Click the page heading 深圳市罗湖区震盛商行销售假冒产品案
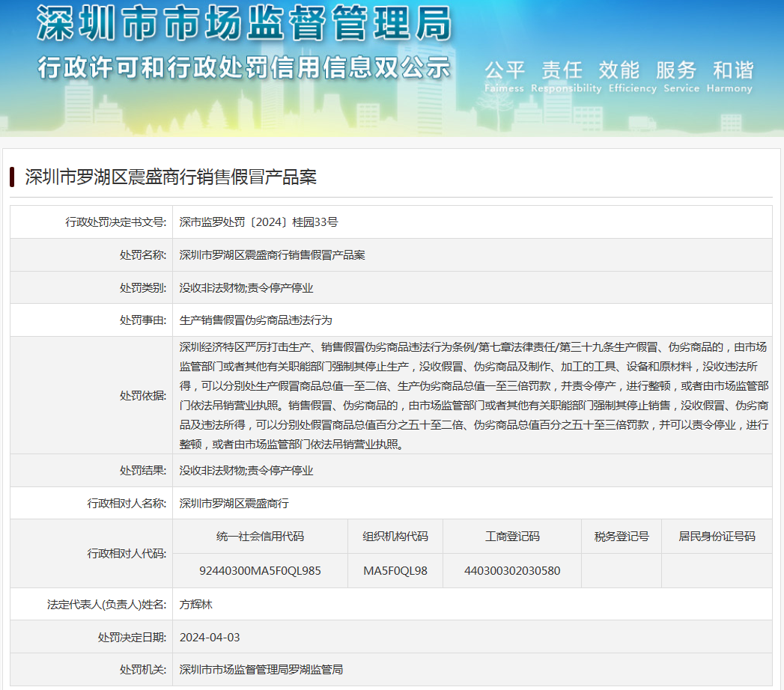The width and height of the screenshot is (784, 690). tap(171, 177)
